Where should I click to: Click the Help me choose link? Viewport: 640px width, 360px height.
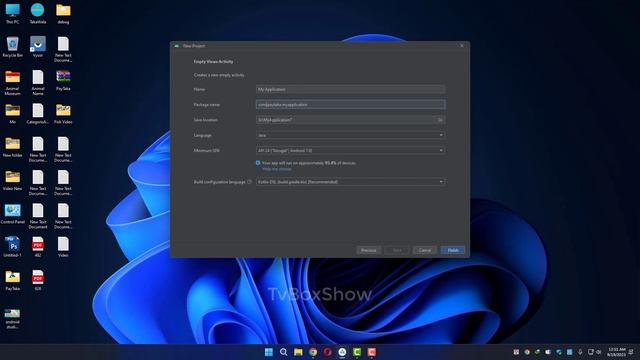pyautogui.click(x=277, y=169)
